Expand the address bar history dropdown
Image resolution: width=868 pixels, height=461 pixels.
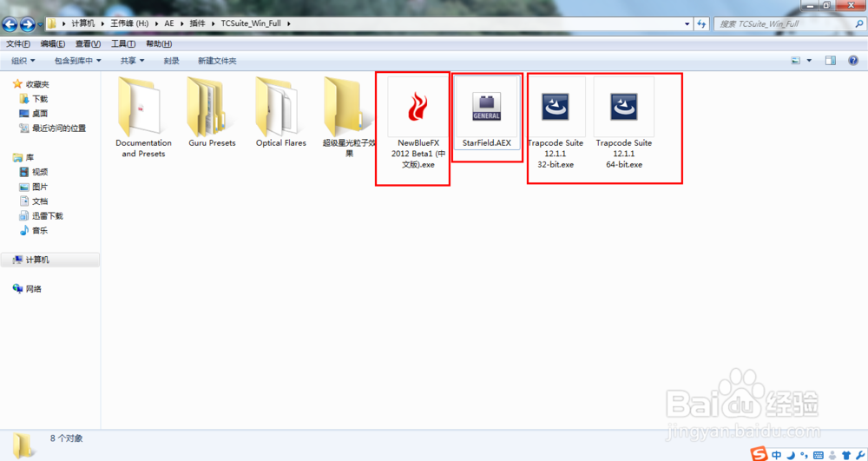coord(687,23)
